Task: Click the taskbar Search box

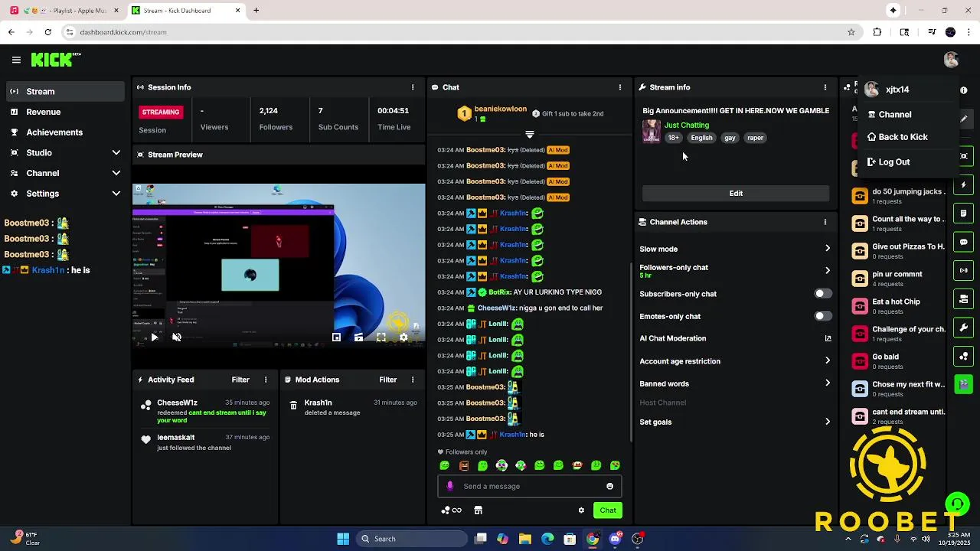Action: click(413, 539)
